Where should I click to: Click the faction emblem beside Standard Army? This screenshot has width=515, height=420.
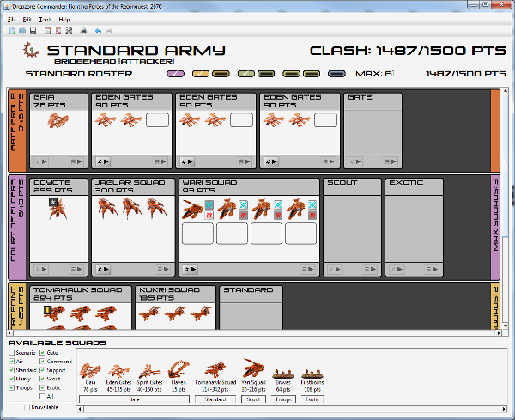click(x=31, y=51)
